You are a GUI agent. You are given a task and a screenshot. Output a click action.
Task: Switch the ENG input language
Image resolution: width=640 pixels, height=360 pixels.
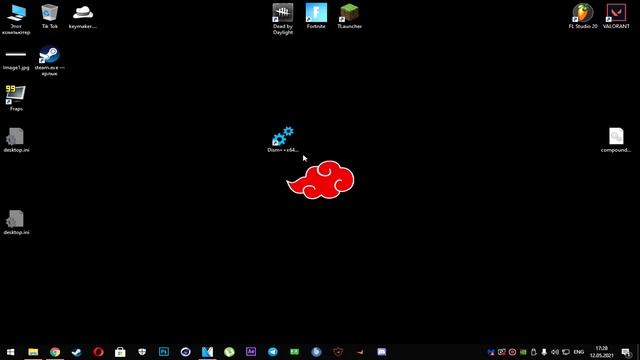(579, 352)
